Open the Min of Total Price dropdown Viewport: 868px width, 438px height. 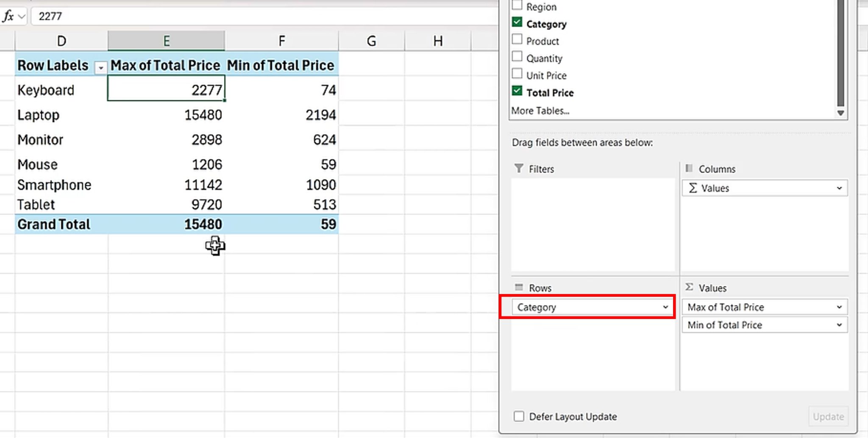click(840, 325)
